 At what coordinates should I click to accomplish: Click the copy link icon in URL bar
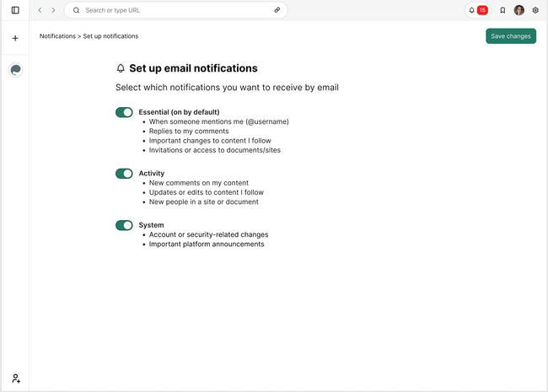coord(277,10)
